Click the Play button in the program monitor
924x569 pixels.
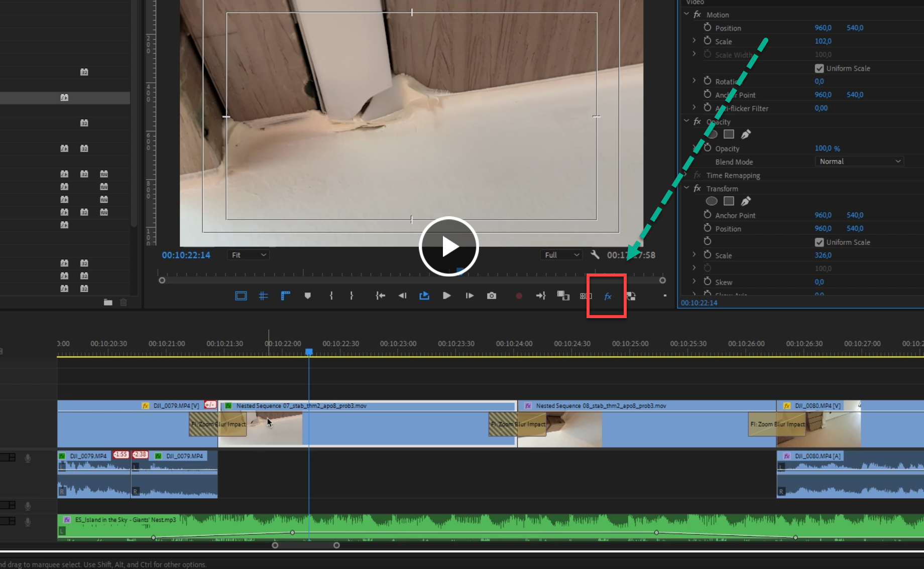(x=446, y=296)
